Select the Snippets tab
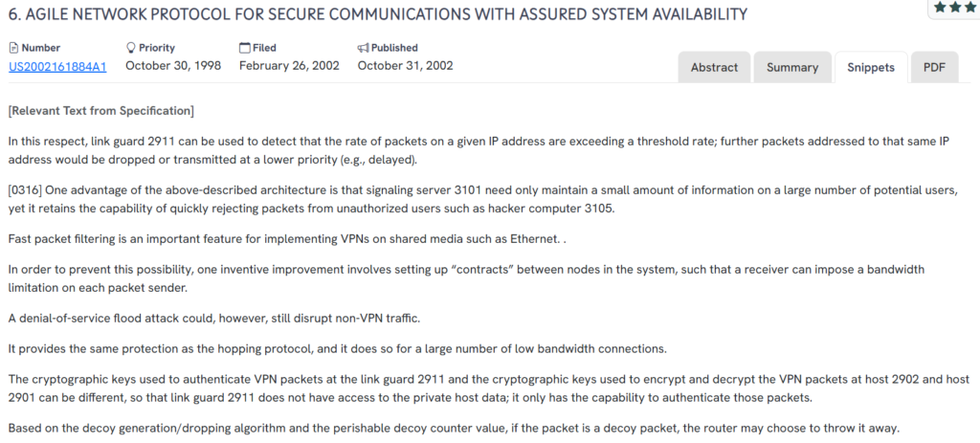The width and height of the screenshot is (980, 443). 871,67
